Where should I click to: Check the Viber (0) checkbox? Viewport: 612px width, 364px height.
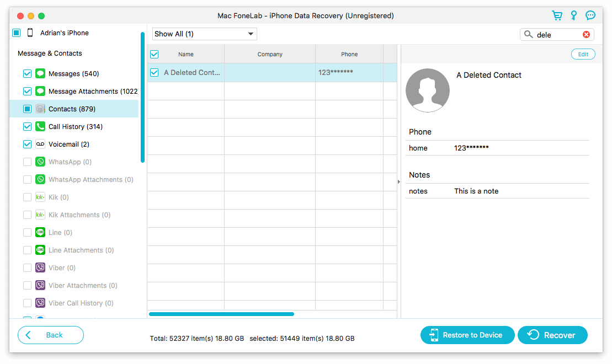click(x=28, y=267)
